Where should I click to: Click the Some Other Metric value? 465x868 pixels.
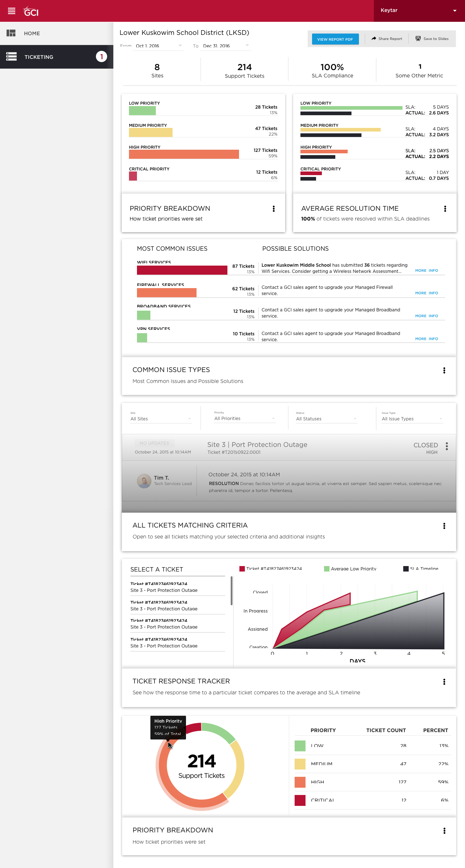tap(420, 66)
